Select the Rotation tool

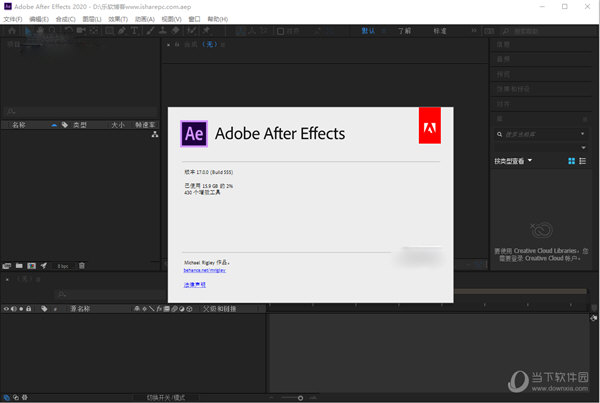click(x=68, y=31)
